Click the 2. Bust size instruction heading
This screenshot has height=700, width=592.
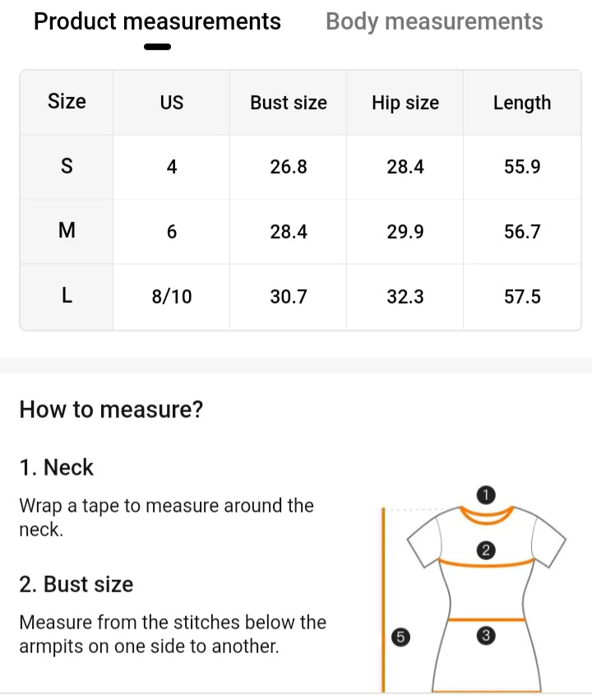click(x=76, y=584)
